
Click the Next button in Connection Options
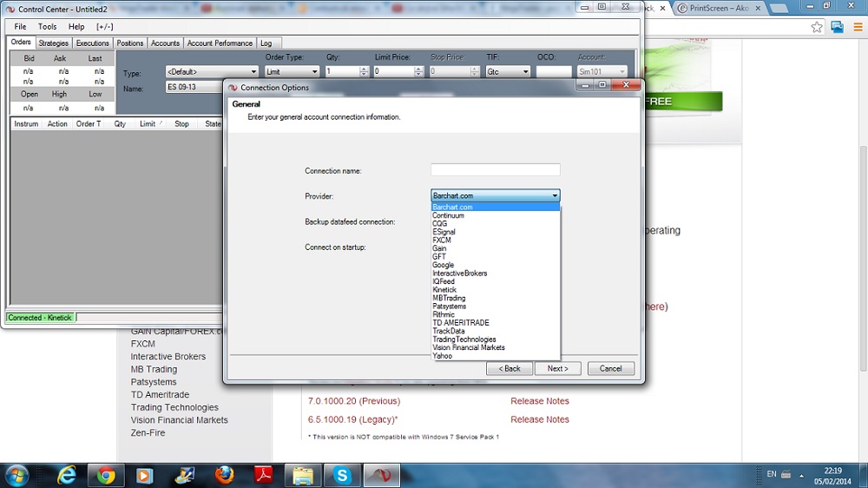558,369
